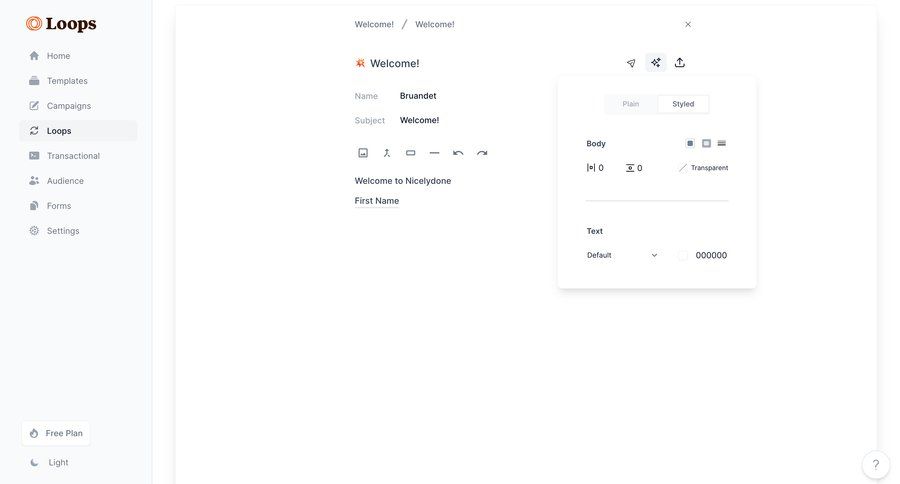Edit the Name field Bruandet
Viewport: 900px width, 484px height.
tap(418, 96)
